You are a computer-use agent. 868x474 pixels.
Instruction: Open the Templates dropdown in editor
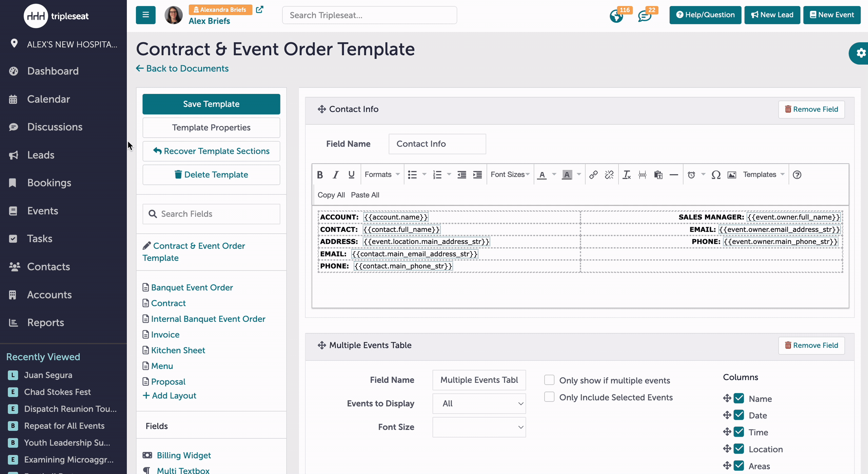(x=764, y=175)
